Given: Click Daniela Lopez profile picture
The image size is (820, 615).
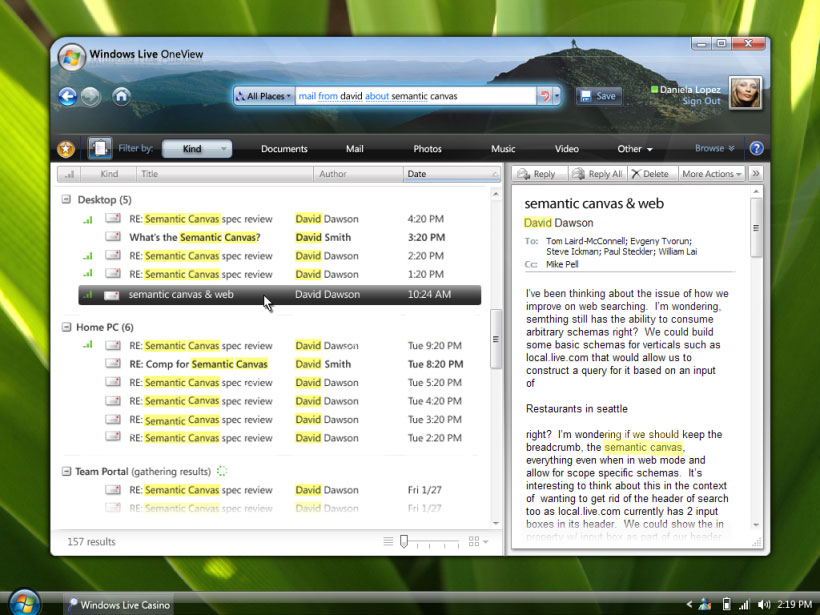Looking at the screenshot, I should [746, 94].
